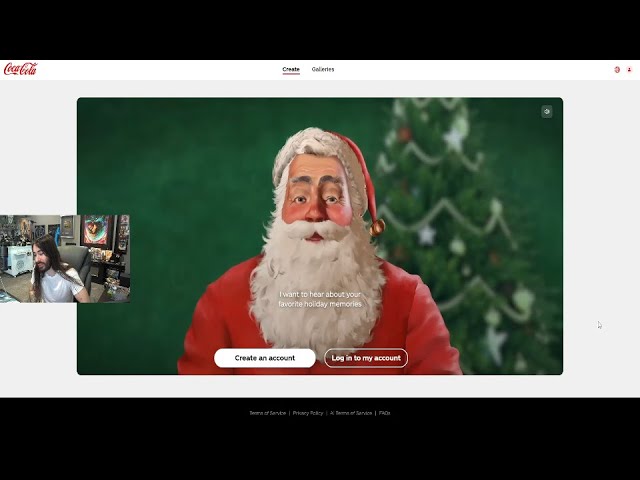This screenshot has width=640, height=480.
Task: Open the Terms of Service link
Action: pos(267,413)
